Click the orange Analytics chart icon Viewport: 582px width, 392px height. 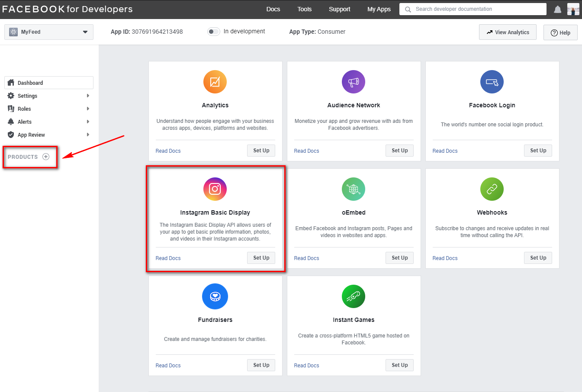(x=215, y=82)
